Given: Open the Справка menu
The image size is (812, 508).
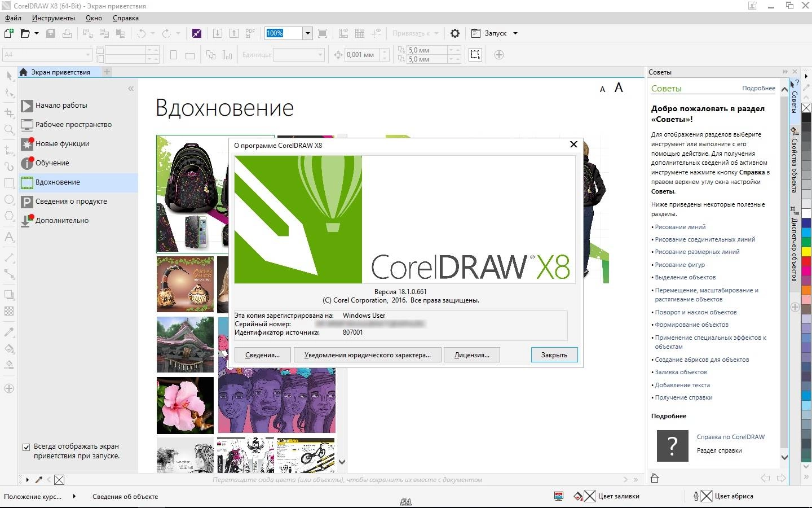Looking at the screenshot, I should pos(125,18).
